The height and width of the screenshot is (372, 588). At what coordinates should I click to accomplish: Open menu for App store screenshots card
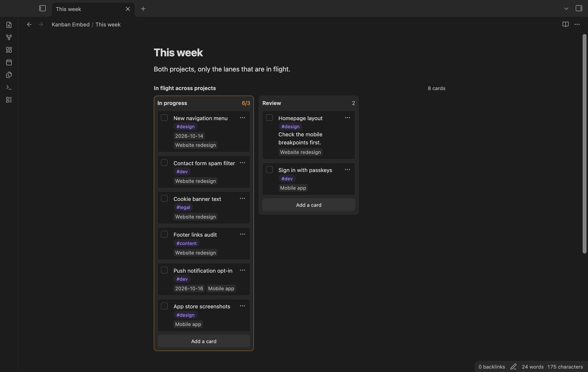coord(243,306)
